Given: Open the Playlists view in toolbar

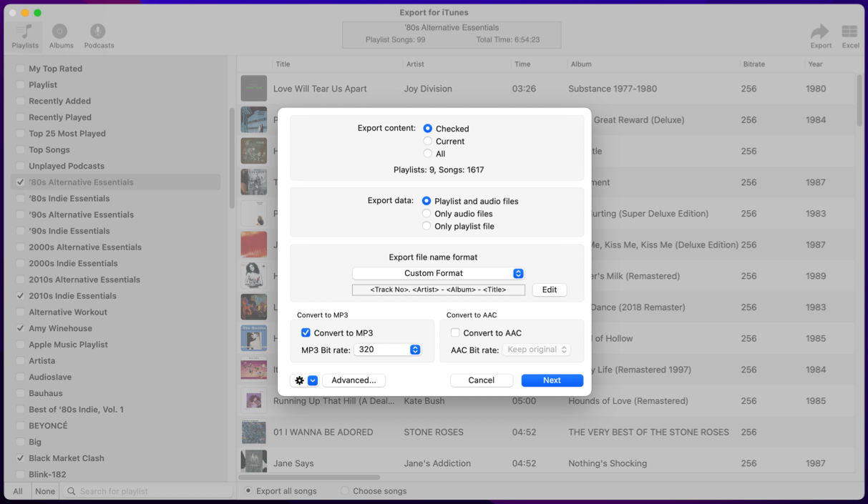Looking at the screenshot, I should pos(25,36).
